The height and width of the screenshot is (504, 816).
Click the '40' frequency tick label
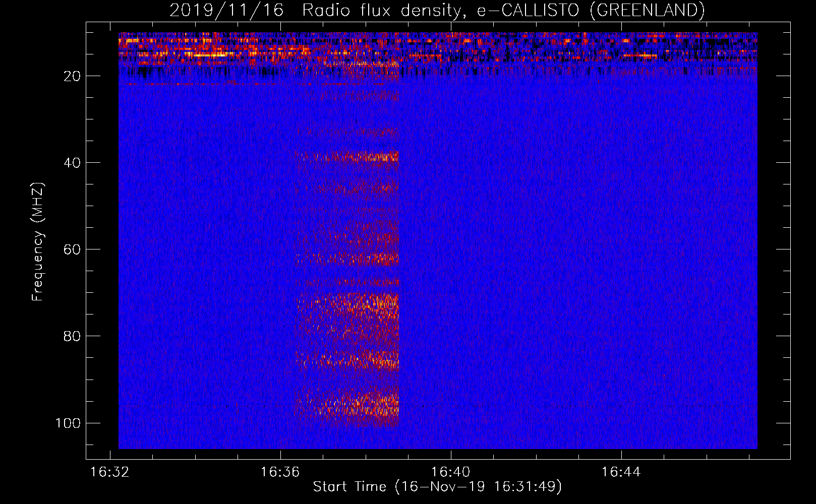tap(72, 163)
